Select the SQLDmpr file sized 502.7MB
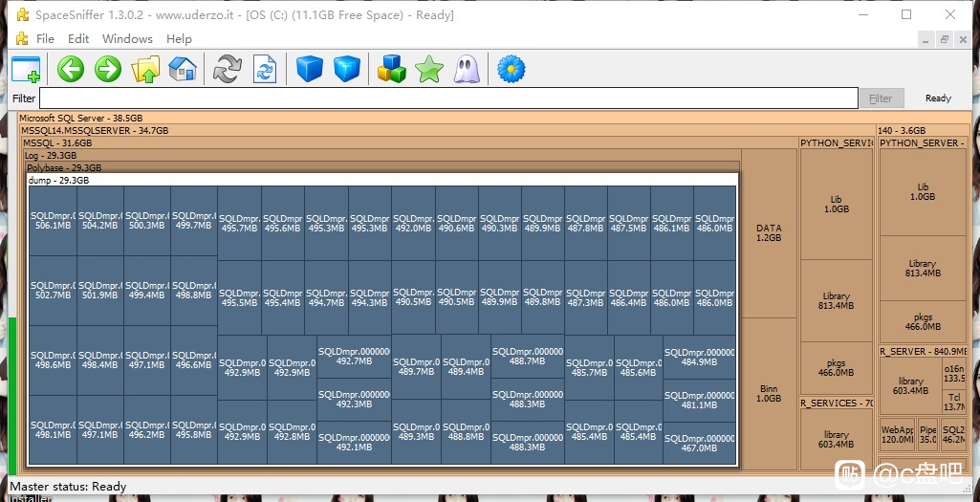This screenshot has width=980, height=502. coord(53,291)
